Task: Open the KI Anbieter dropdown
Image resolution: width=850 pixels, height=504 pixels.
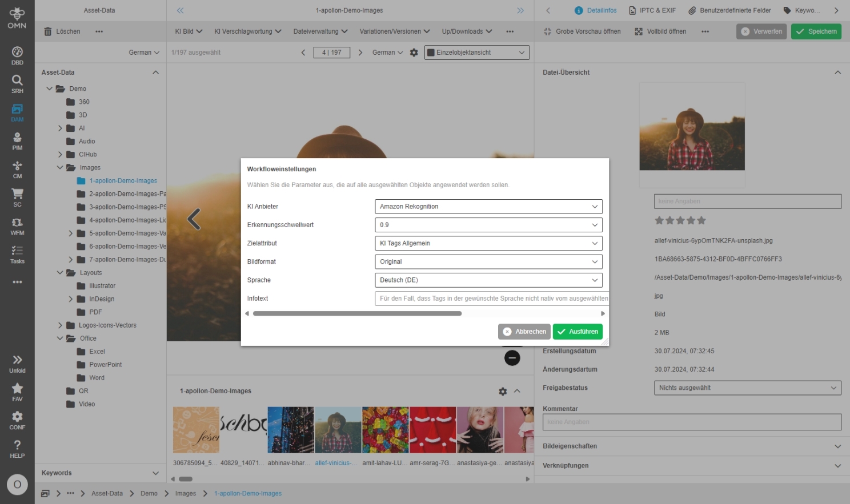Action: (488, 207)
